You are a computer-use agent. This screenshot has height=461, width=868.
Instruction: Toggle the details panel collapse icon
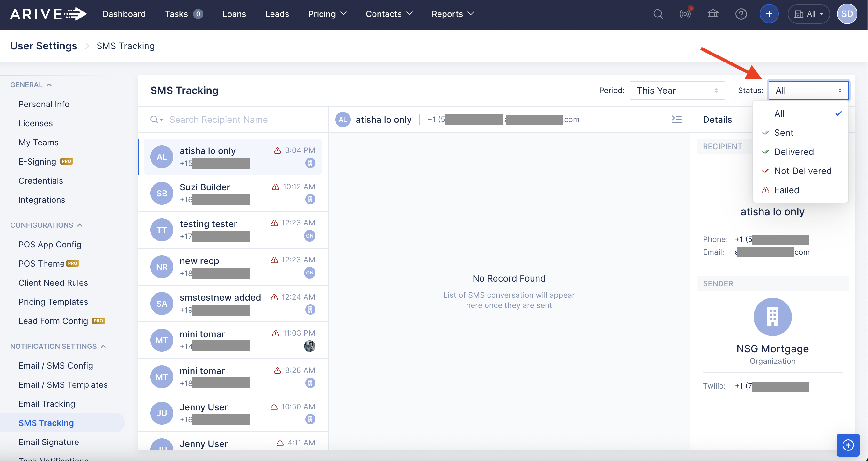point(676,119)
